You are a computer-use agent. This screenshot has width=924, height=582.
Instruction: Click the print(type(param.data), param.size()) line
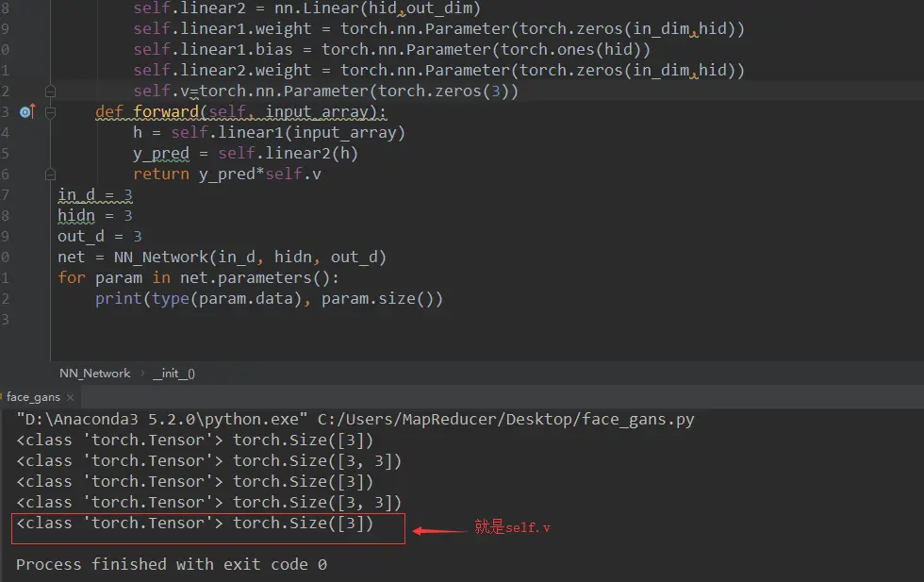pos(269,298)
